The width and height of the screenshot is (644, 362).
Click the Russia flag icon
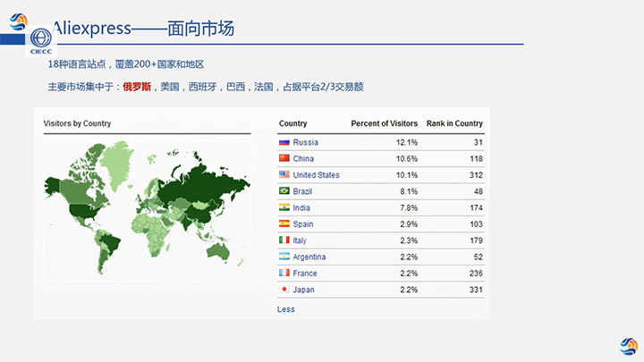tap(284, 142)
